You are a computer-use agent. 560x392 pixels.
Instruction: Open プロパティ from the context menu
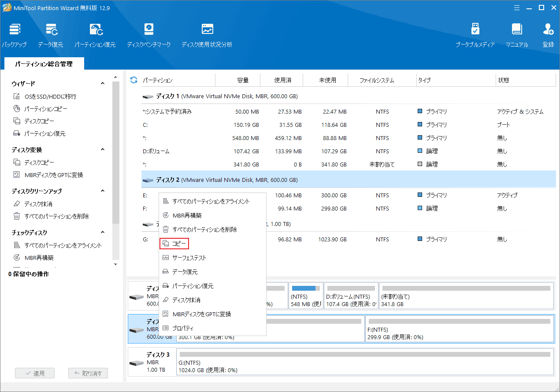[212, 328]
